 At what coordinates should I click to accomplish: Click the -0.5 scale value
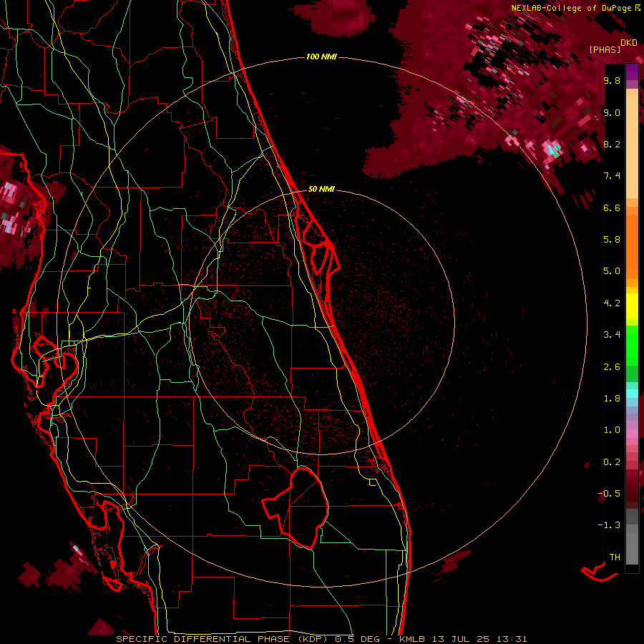click(x=609, y=494)
